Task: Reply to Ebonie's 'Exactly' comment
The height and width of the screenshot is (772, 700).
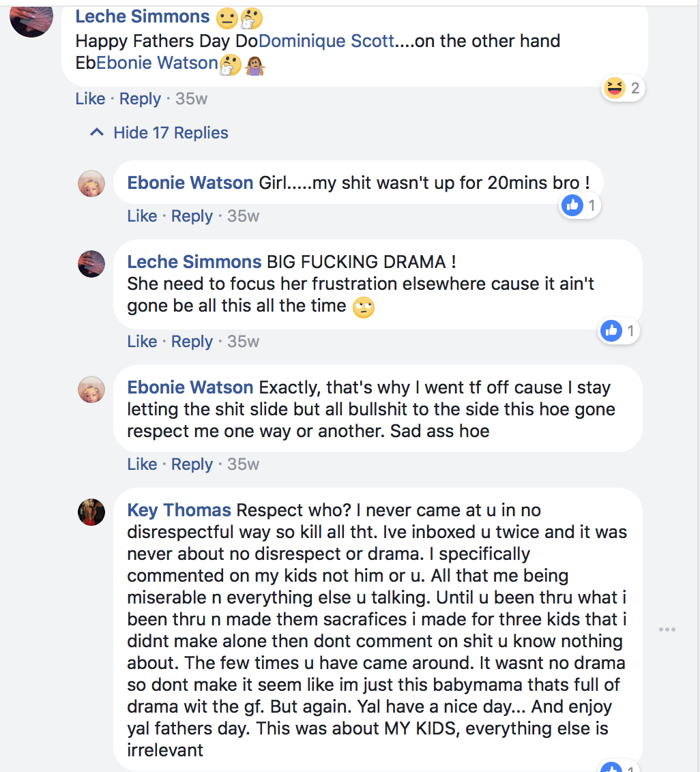Action: coord(192,465)
